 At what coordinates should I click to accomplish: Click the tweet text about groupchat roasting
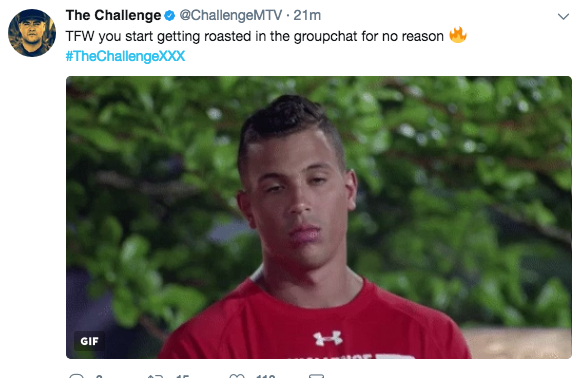pos(255,36)
